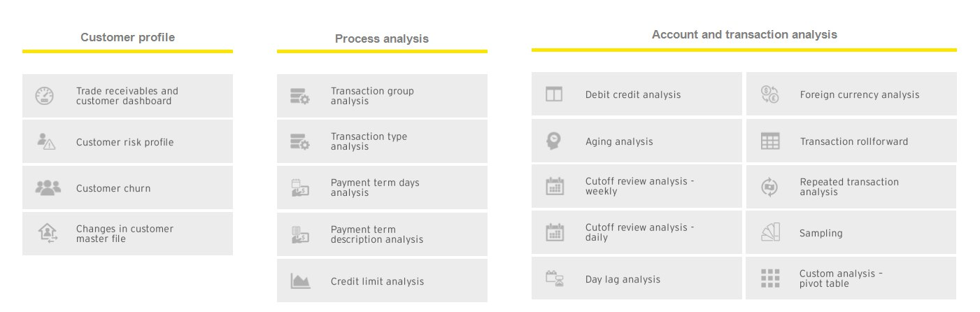
Task: Click the circular arrows icon for repeated transactions
Action: coord(769,187)
